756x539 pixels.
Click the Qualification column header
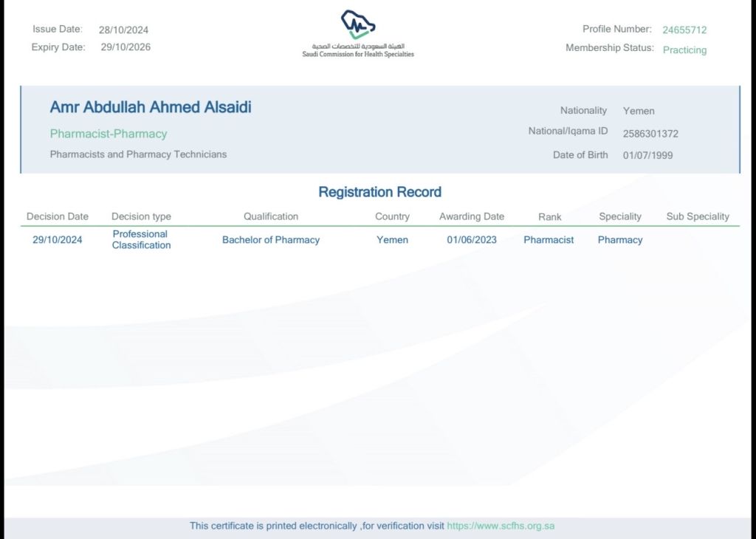[271, 216]
